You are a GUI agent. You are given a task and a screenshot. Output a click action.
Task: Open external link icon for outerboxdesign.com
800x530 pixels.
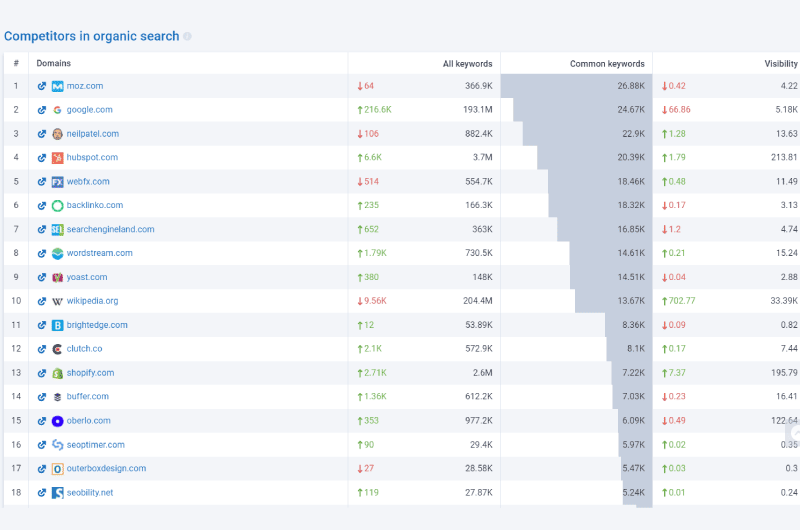(42, 469)
